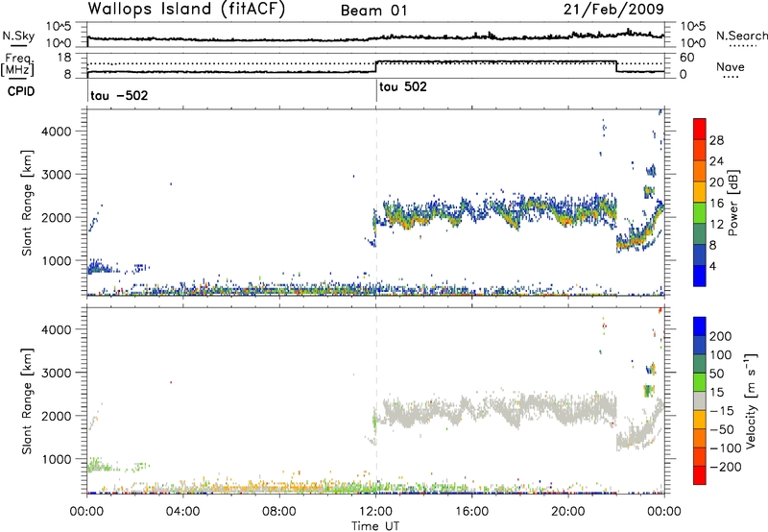The image size is (768, 532).
Task: Select the 'tau -502' CPID annotation
Action: (x=119, y=95)
